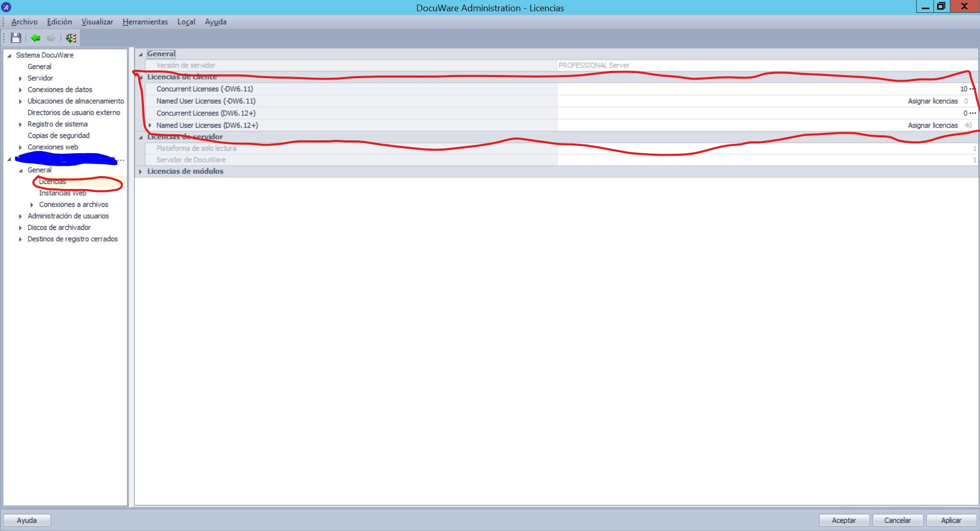Click the Save floppy disk toolbar icon
The width and height of the screenshot is (980, 531).
coord(16,38)
